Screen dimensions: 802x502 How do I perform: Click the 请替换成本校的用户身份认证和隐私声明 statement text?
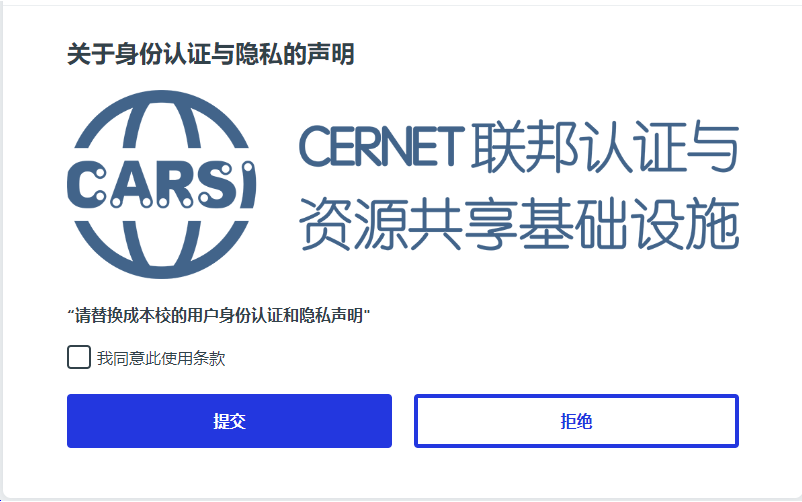(218, 315)
